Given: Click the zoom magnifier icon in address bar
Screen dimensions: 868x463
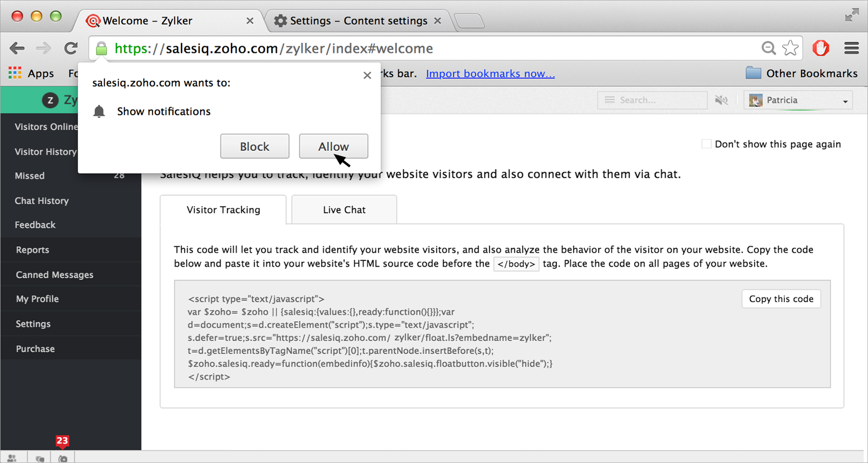Looking at the screenshot, I should coord(768,48).
